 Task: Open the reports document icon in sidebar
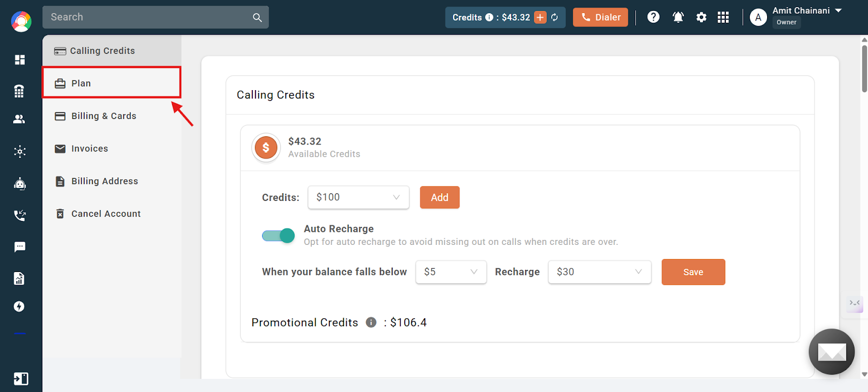[x=20, y=279]
